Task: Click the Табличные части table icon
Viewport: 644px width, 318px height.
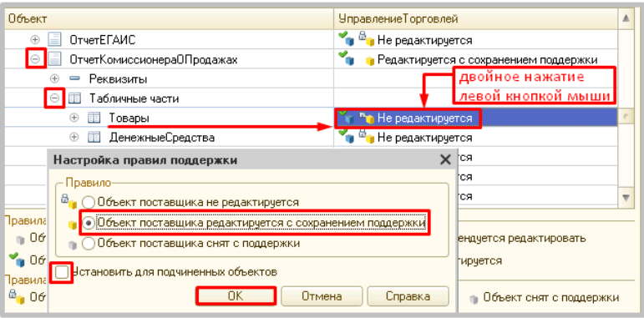Action: coord(74,98)
